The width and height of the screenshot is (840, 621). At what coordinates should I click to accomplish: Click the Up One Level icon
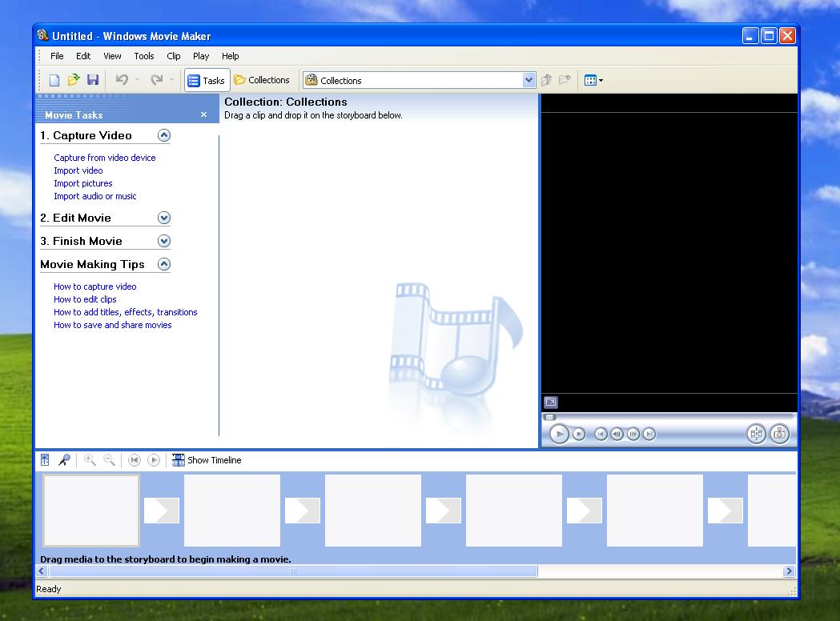click(x=546, y=80)
